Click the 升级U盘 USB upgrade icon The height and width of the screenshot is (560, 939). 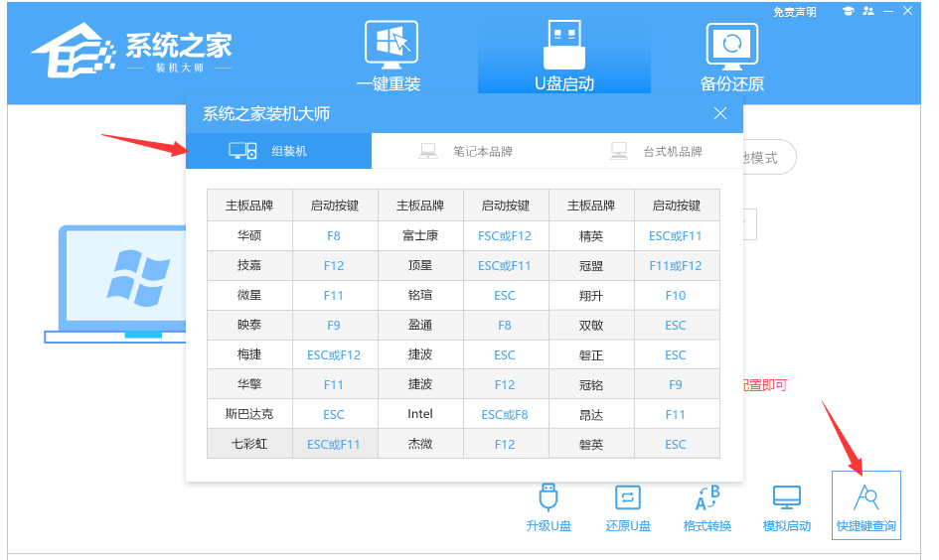pyautogui.click(x=547, y=506)
